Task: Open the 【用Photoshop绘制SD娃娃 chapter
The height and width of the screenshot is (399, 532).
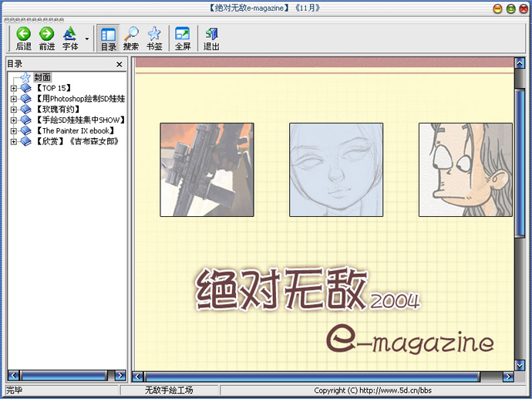Action: coord(80,99)
